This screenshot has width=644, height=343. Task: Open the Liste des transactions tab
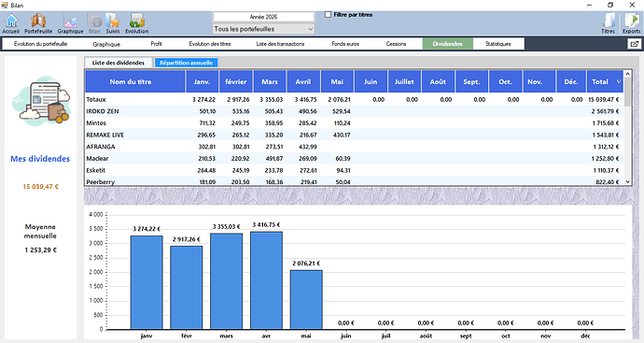point(280,44)
